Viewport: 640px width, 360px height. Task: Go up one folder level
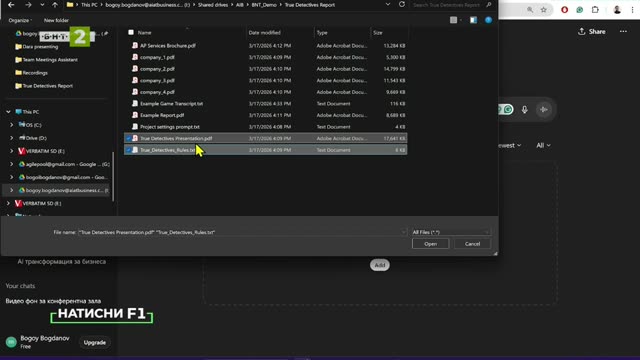[x=55, y=5]
